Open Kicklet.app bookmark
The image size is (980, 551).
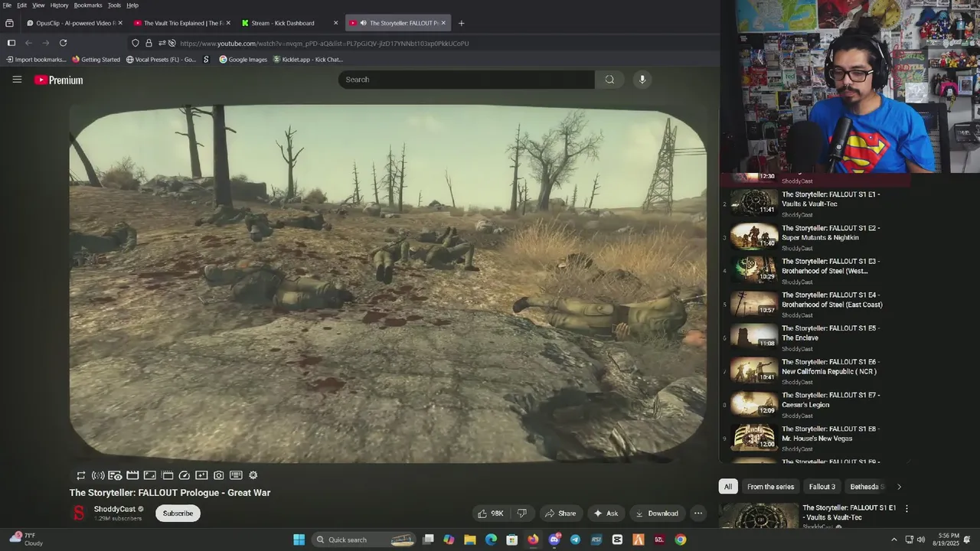pos(308,59)
